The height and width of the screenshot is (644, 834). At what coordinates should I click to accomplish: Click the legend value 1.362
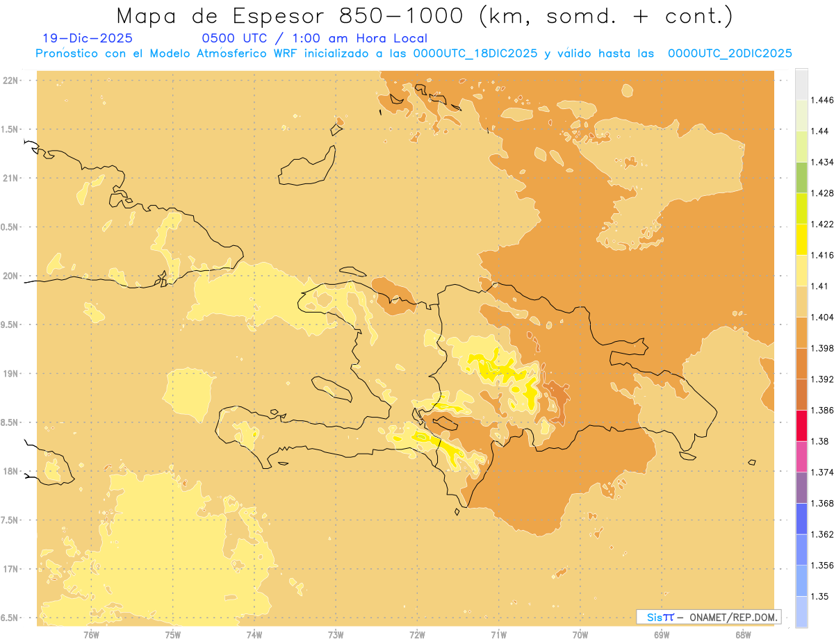point(823,534)
